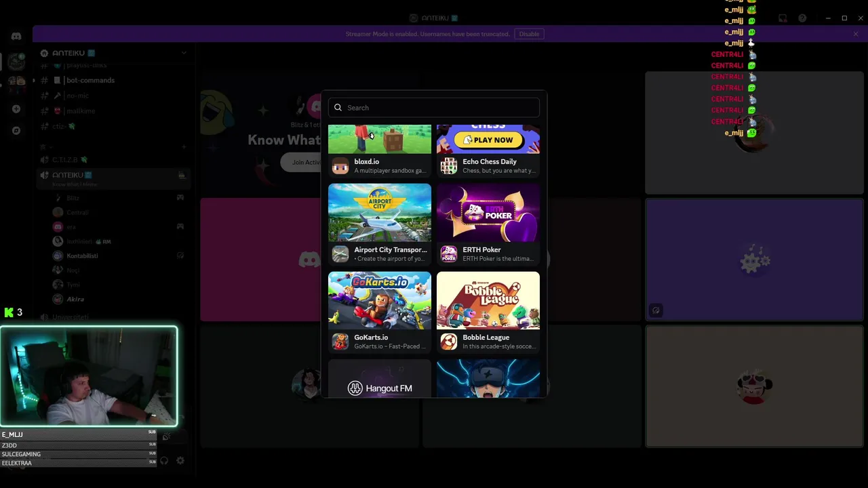Toggle the noise suppression icon near the user panel
Image resolution: width=868 pixels, height=488 pixels.
point(165,437)
